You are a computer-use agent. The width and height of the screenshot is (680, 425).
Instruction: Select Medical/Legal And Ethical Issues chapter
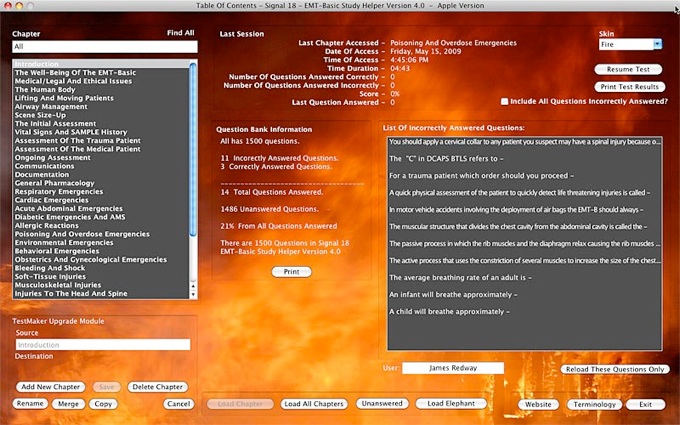[x=101, y=81]
